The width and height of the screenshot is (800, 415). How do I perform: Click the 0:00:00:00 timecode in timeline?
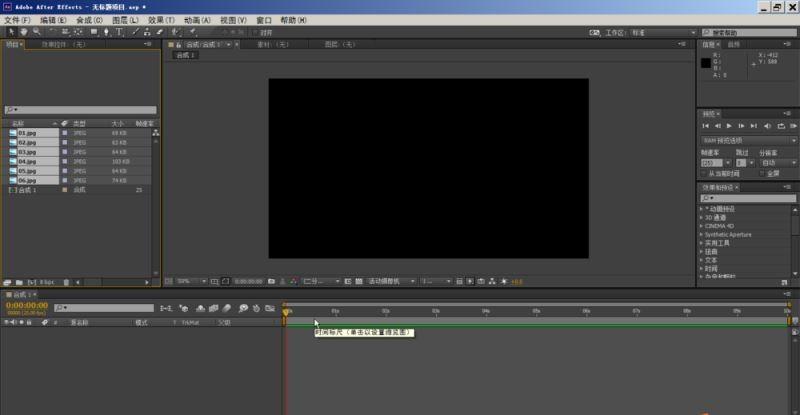27,305
